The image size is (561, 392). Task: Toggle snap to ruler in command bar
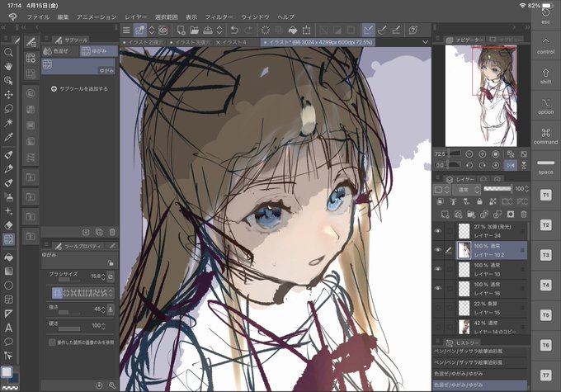point(368,31)
